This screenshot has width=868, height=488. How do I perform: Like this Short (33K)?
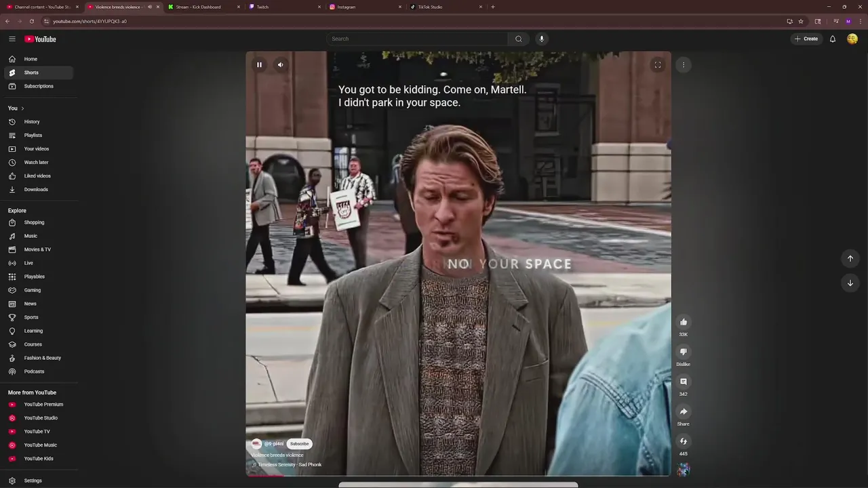click(x=684, y=322)
